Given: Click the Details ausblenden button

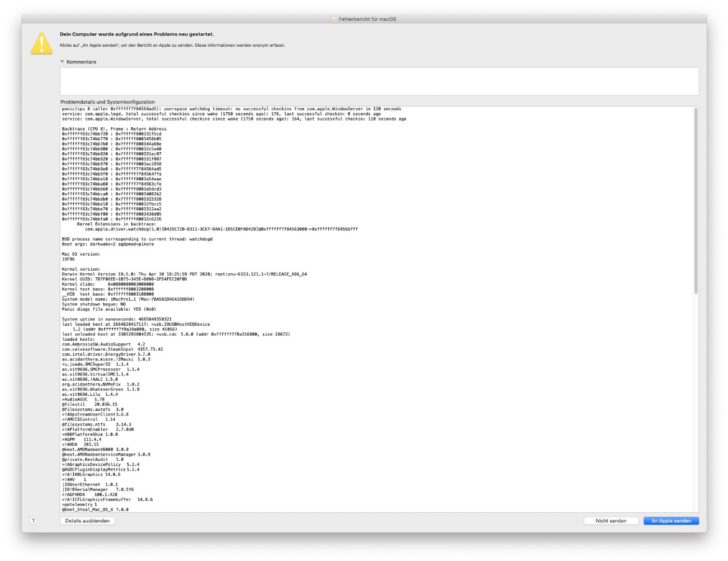Looking at the screenshot, I should [87, 521].
